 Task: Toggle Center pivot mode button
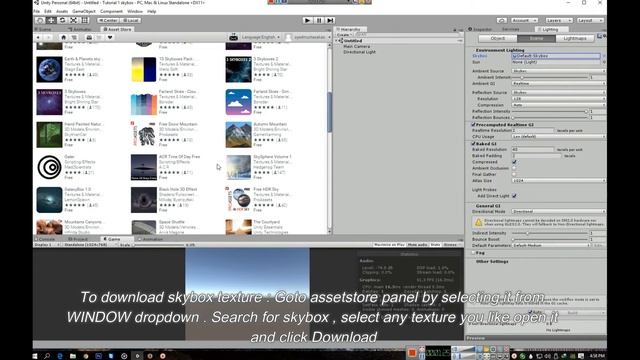tap(108, 20)
